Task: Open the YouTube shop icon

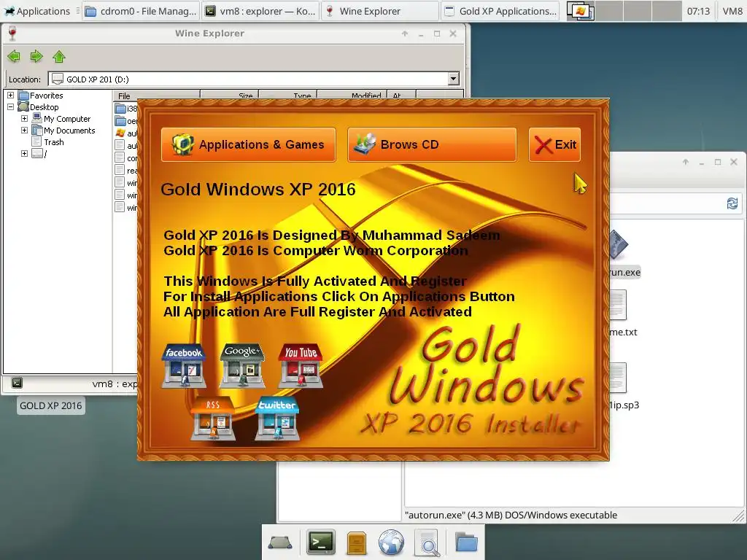Action: tap(301, 365)
